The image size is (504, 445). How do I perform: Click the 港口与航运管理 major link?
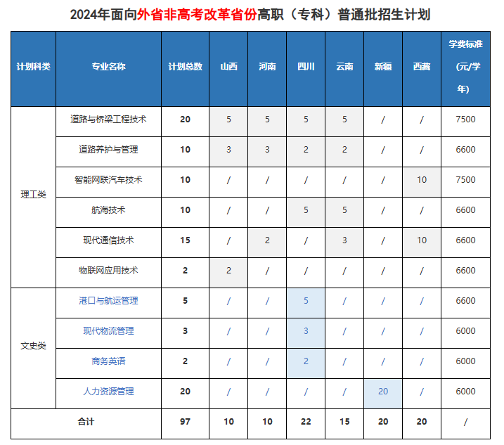pos(108,301)
